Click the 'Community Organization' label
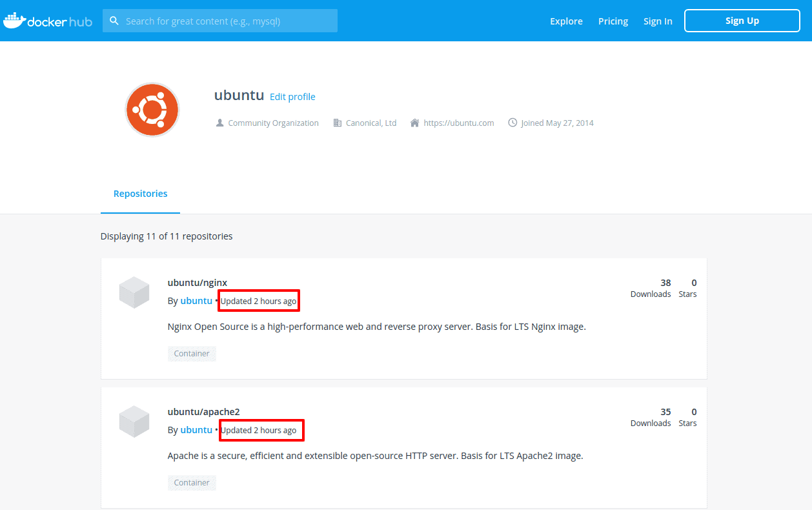Image resolution: width=812 pixels, height=510 pixels. [274, 123]
